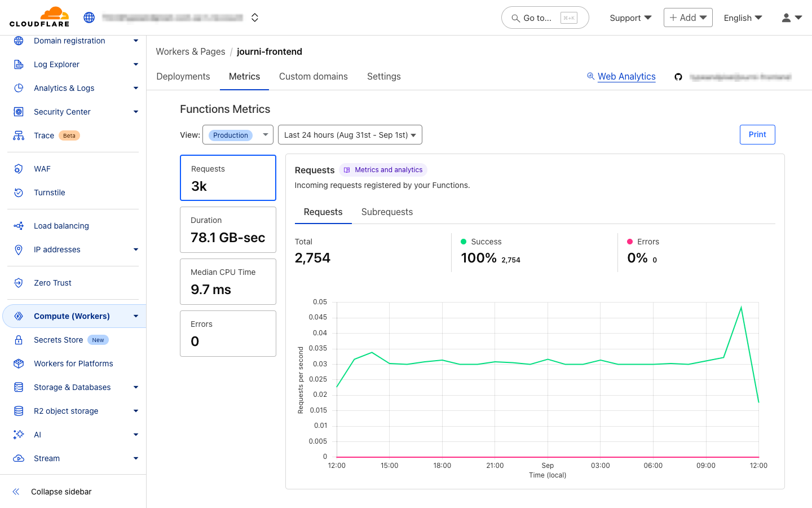Expand the IP addresses section arrow
The image size is (812, 508).
(x=136, y=249)
